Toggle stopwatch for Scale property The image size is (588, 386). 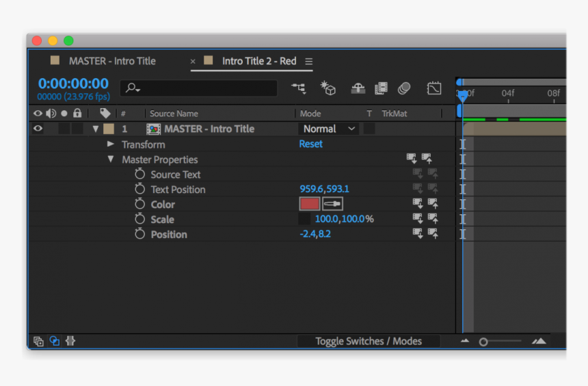140,219
